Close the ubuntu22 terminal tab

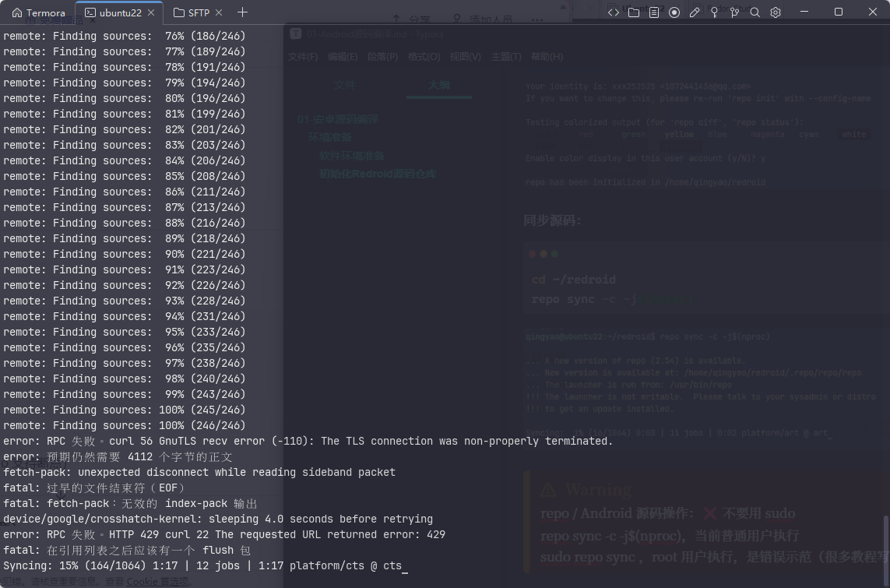coord(151,12)
